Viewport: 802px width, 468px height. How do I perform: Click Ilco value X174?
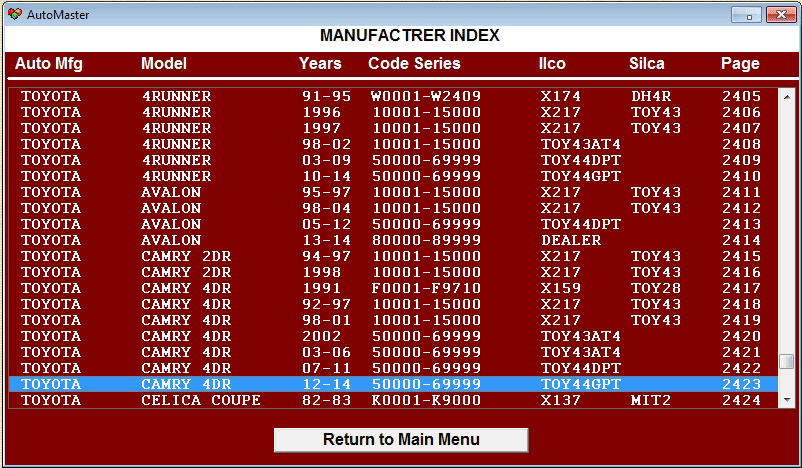pyautogui.click(x=561, y=96)
